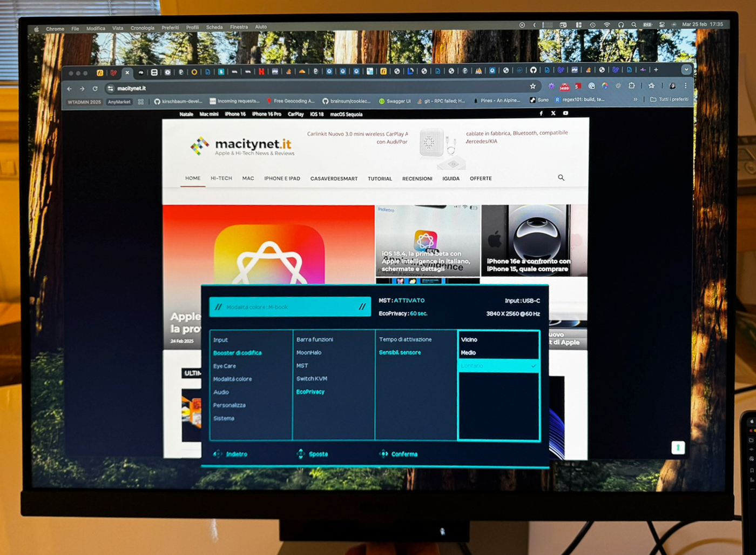This screenshot has width=756, height=555.
Task: Open the RECENSIONI nav section
Action: (417, 179)
